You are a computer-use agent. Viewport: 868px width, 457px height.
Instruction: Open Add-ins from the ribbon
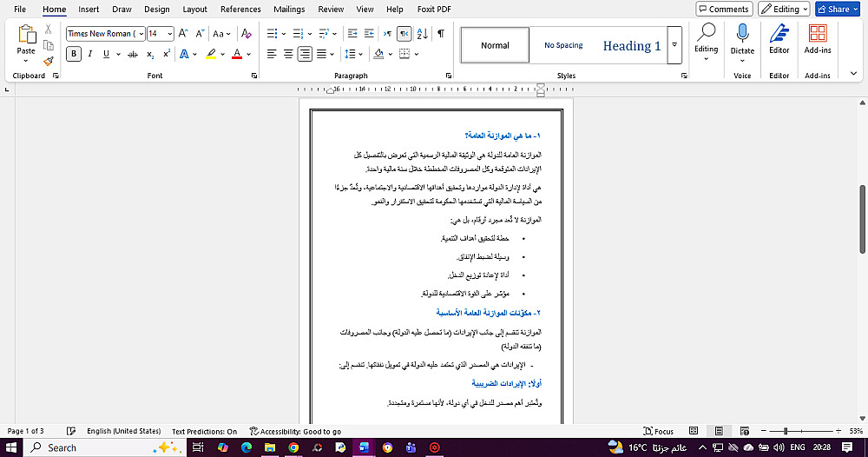click(x=818, y=39)
